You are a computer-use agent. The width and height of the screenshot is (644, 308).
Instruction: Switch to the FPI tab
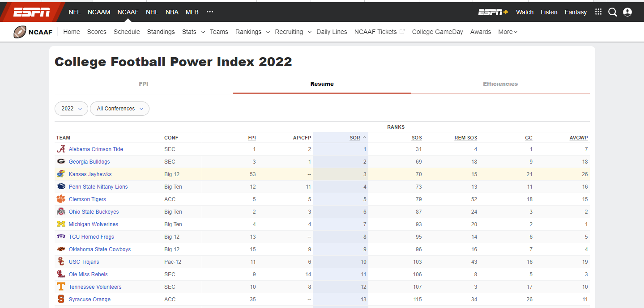pyautogui.click(x=144, y=84)
